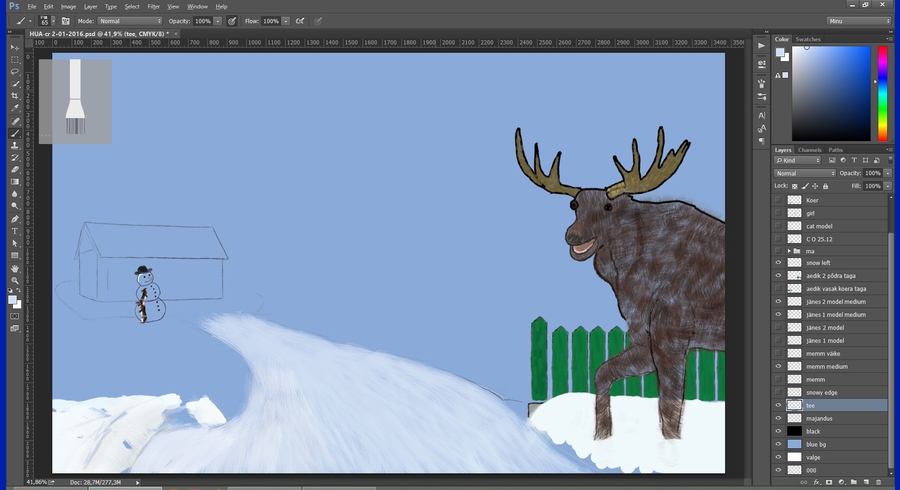Viewport: 900px width, 490px height.
Task: Open the Paragraph panel icon
Action: 761,141
